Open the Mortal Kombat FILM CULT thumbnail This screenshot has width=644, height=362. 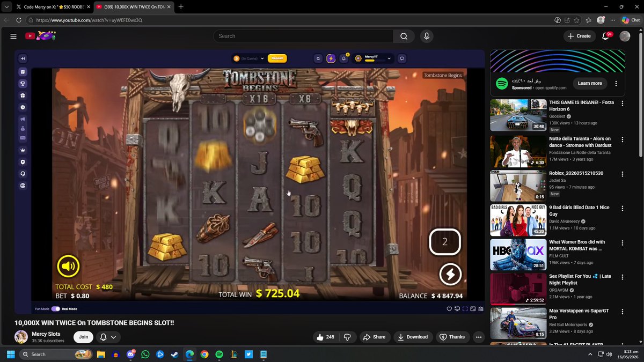pyautogui.click(x=518, y=255)
